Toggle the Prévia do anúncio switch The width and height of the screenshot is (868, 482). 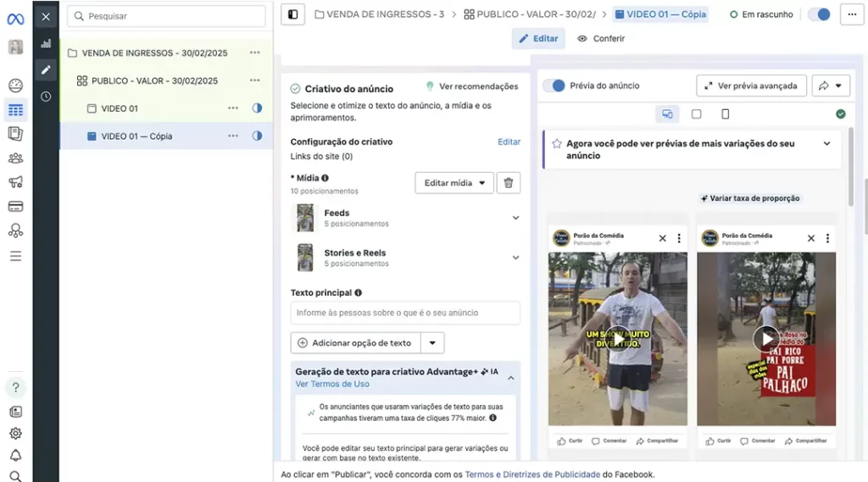pos(554,86)
